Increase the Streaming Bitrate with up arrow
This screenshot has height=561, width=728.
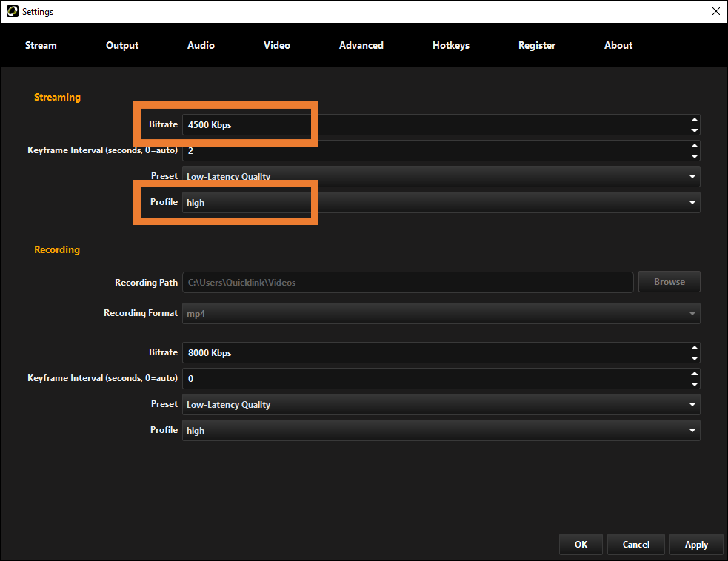point(694,120)
